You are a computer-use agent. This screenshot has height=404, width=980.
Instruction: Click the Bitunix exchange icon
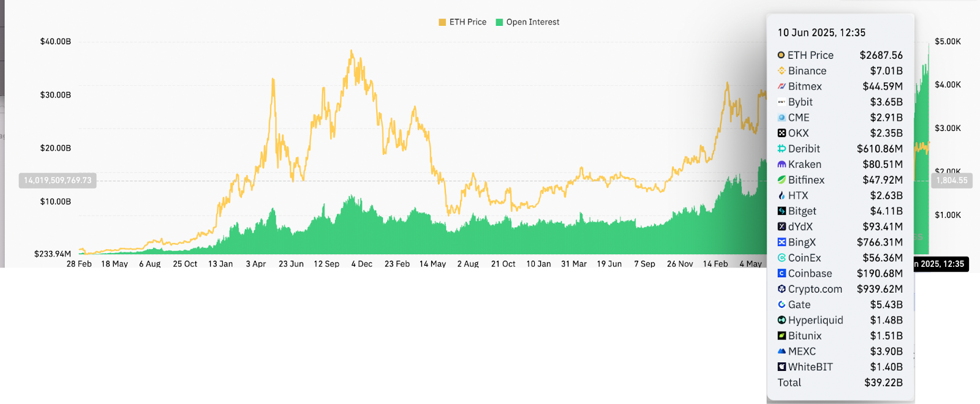782,335
